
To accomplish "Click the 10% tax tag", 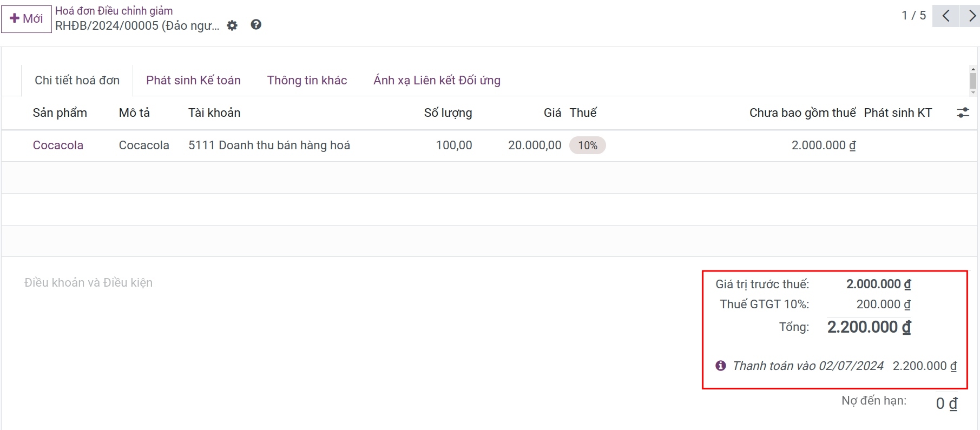I will point(588,145).
